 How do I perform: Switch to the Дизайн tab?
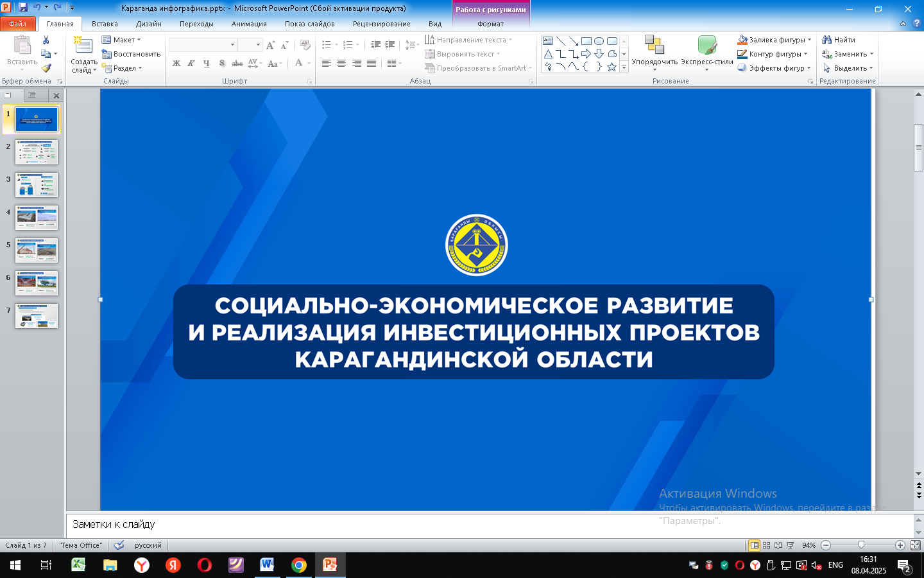[x=149, y=24]
